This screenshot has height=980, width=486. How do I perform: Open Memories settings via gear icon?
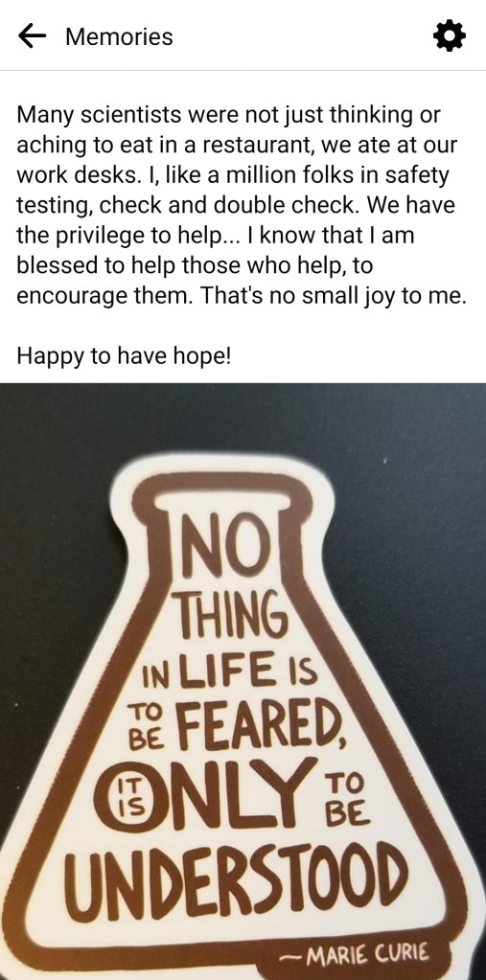click(450, 36)
